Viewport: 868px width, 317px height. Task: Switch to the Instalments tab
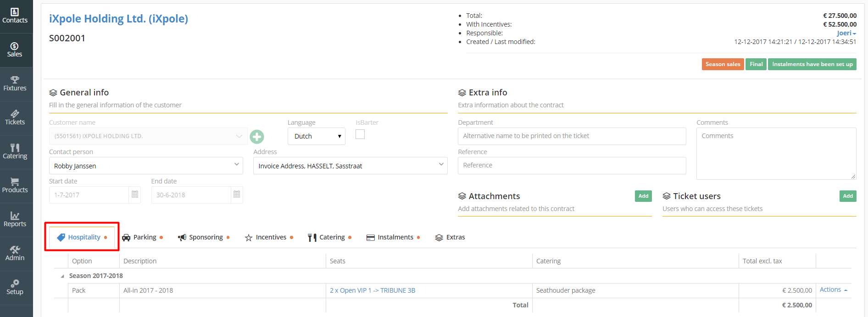pyautogui.click(x=393, y=237)
